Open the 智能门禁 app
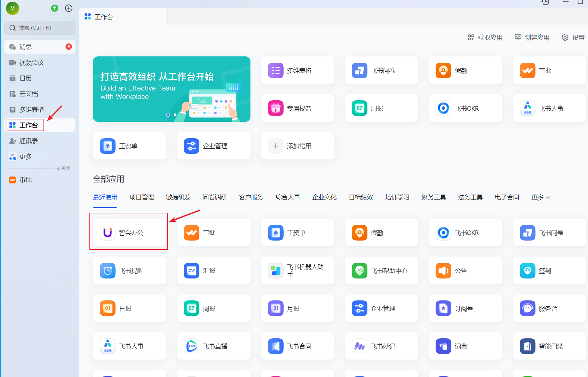588x377 pixels. (x=549, y=346)
